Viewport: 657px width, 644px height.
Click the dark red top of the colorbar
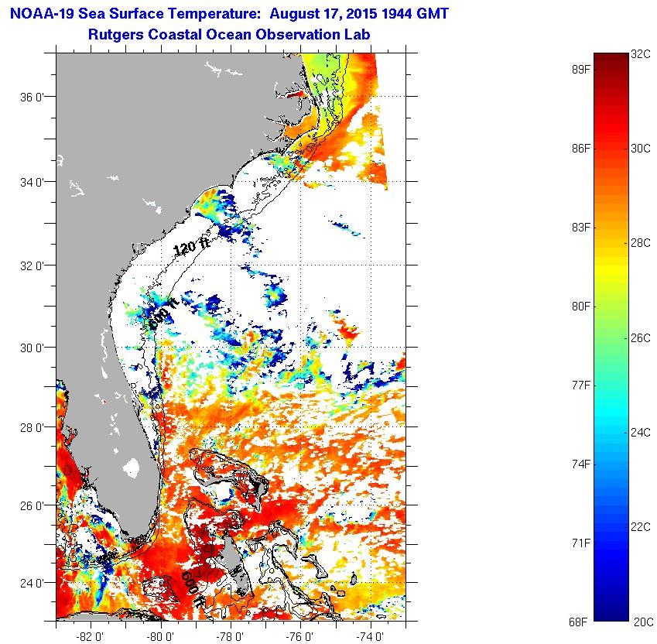tap(611, 63)
